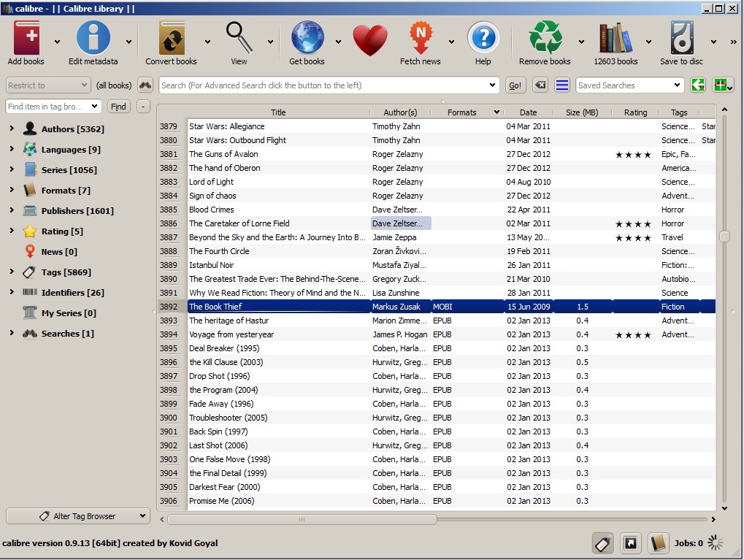Expand the Formats [7] tree node
The height and width of the screenshot is (560, 744).
click(12, 189)
